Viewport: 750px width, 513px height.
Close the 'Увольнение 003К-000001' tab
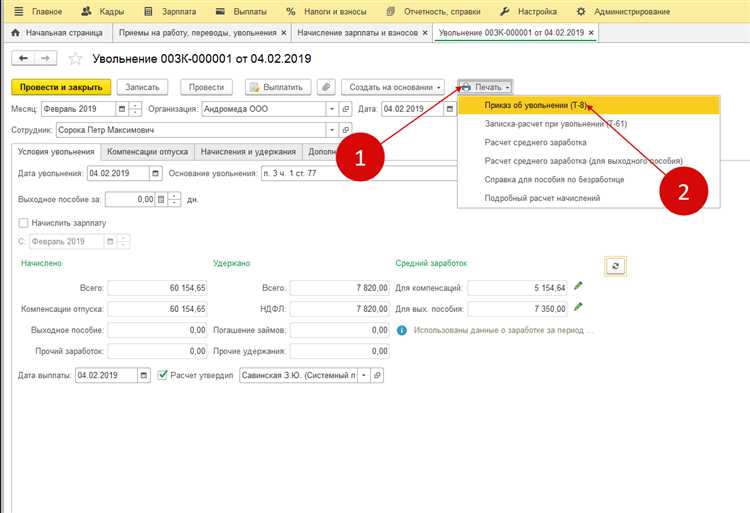[x=591, y=32]
